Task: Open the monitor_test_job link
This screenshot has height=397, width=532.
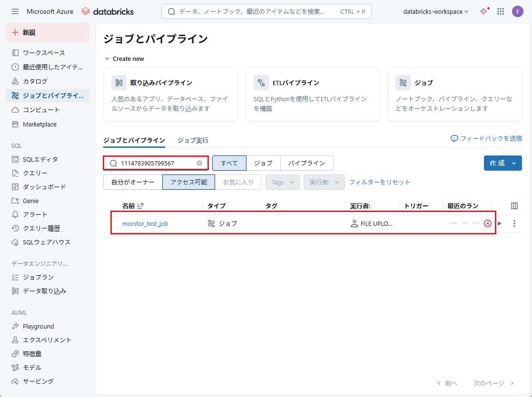Action: click(145, 223)
